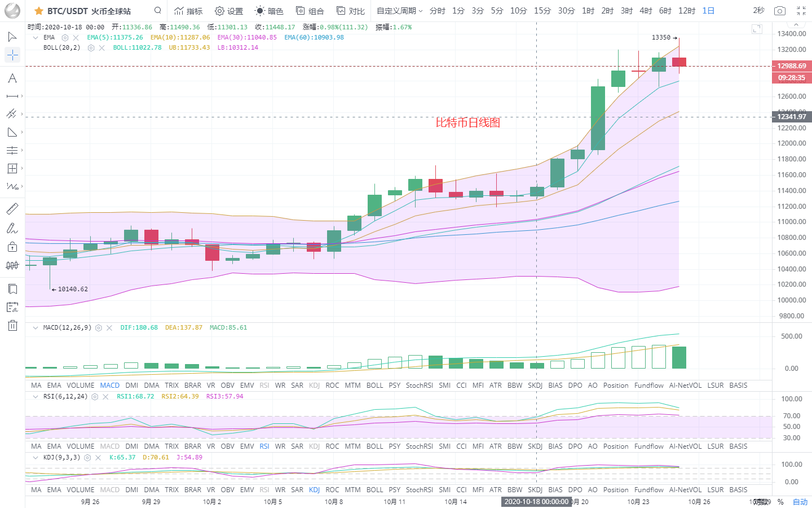The image size is (812, 508).
Task: Open RSI(6,12,24) settings gear
Action: click(95, 397)
